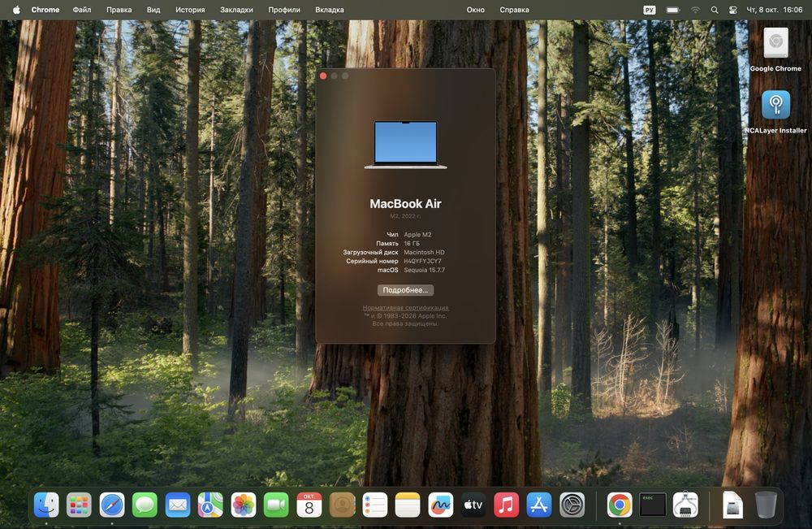The image size is (812, 529).
Task: Open Reminders from the Dock
Action: point(375,505)
